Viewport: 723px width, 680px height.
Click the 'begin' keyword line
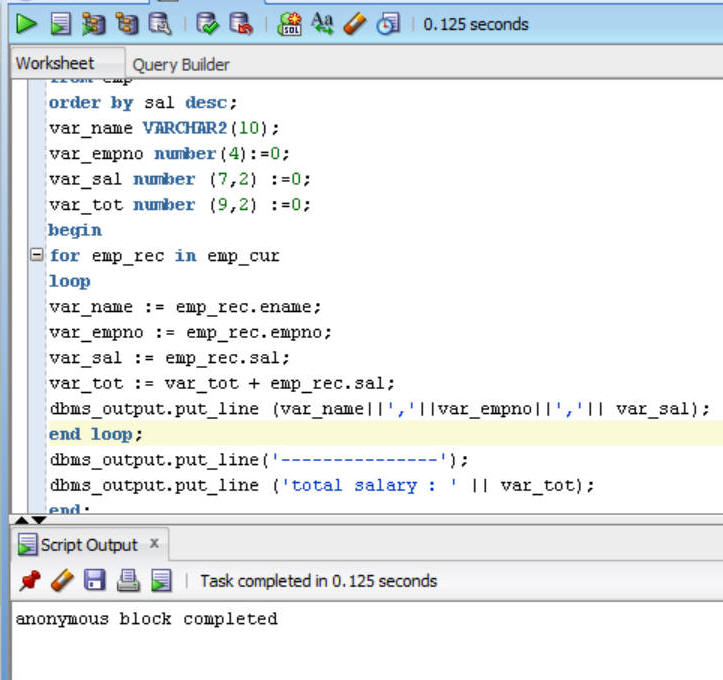(75, 230)
